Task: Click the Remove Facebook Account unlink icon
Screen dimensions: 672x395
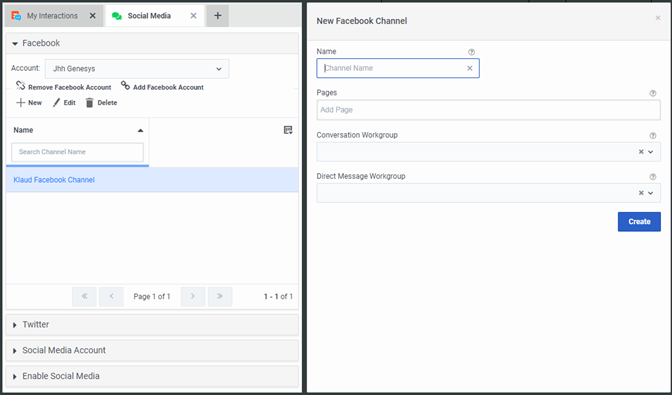Action: [x=21, y=86]
